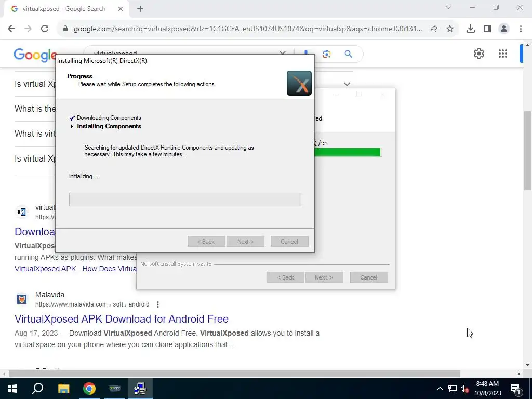Screen dimensions: 532x399
Task: Open the XBMC app in taskbar
Action: click(x=115, y=389)
